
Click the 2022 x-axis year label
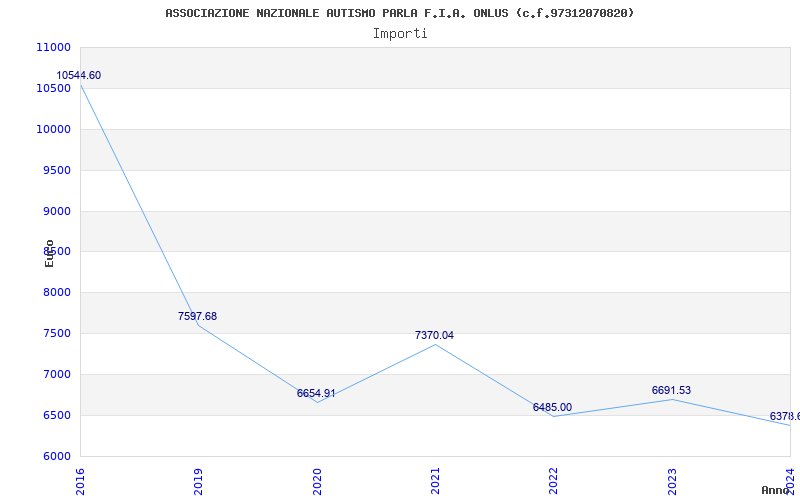pyautogui.click(x=554, y=482)
